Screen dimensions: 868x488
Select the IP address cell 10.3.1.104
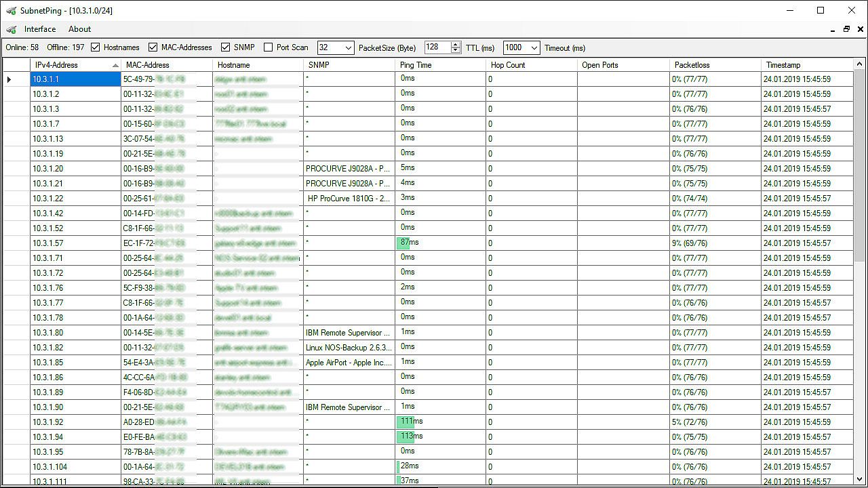pyautogui.click(x=75, y=467)
